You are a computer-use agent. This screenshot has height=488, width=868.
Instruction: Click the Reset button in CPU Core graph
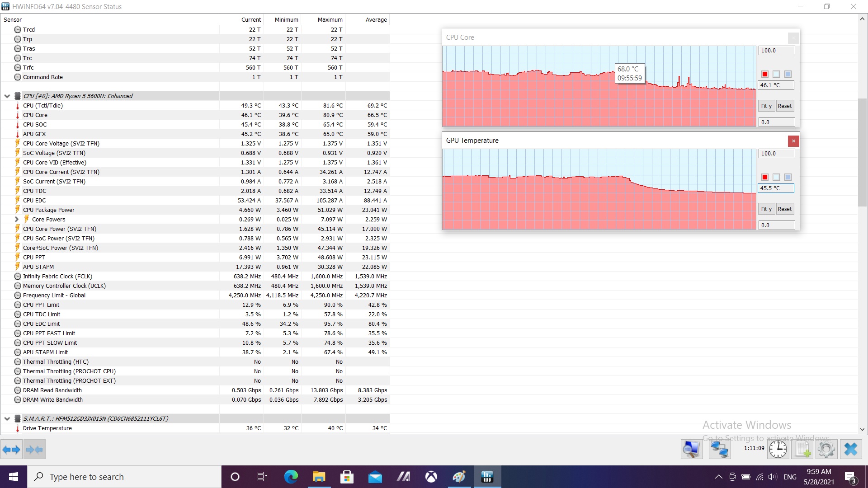click(785, 106)
